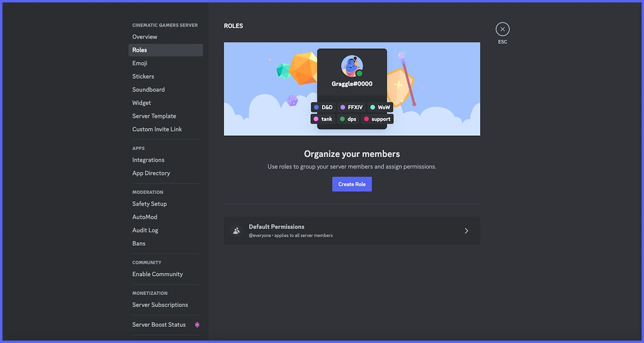Screen dimensions: 644x343
Task: Open the App Directory
Action: [x=151, y=173]
